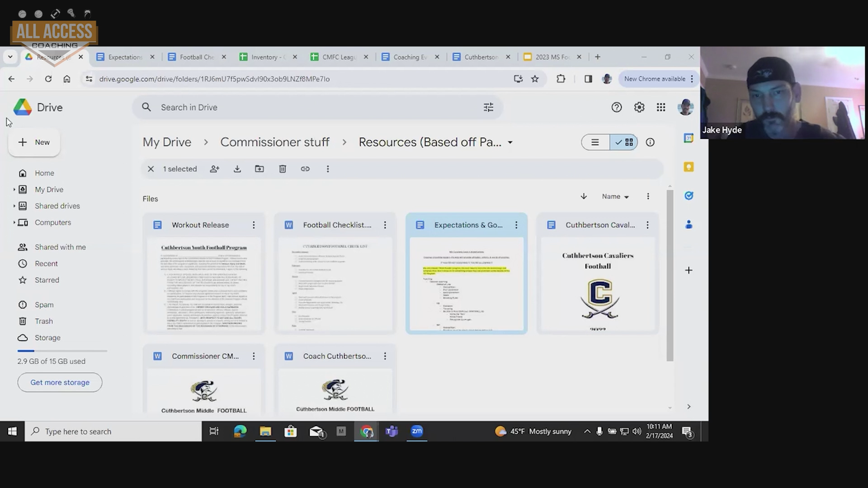Expand Shared drives tree

click(x=14, y=206)
